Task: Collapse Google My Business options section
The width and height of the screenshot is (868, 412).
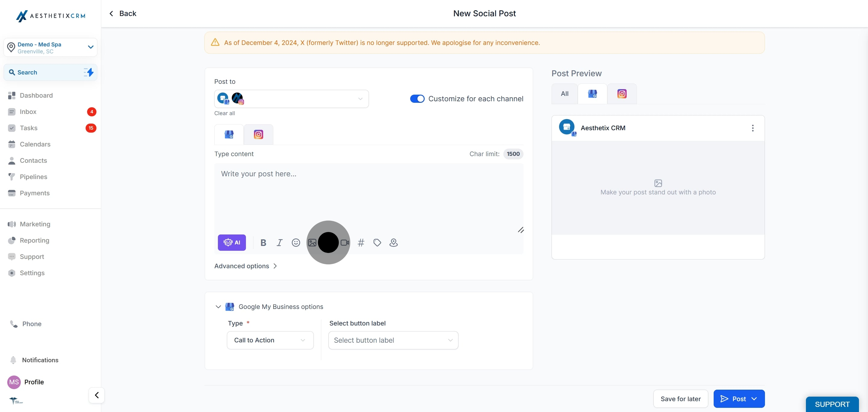Action: 218,307
